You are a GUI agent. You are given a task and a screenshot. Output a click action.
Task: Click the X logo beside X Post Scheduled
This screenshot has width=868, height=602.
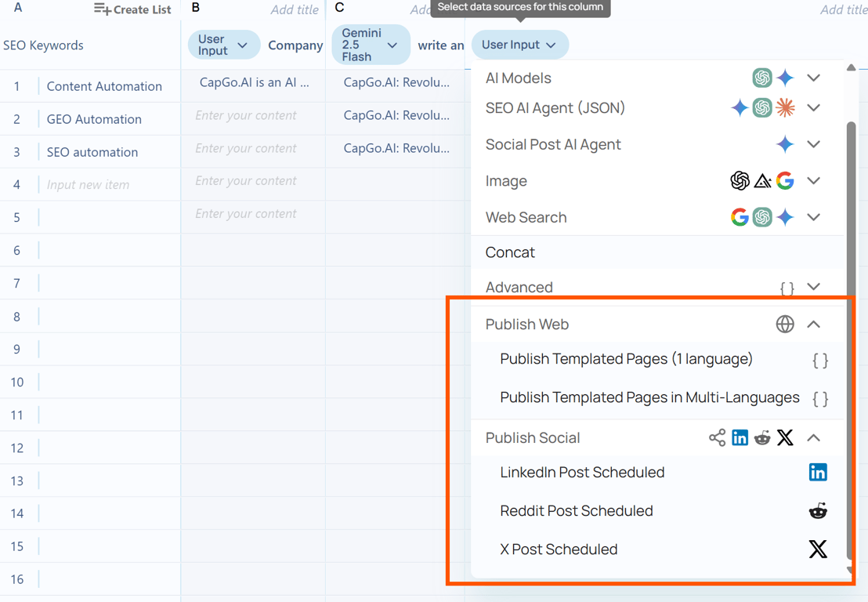pos(818,549)
